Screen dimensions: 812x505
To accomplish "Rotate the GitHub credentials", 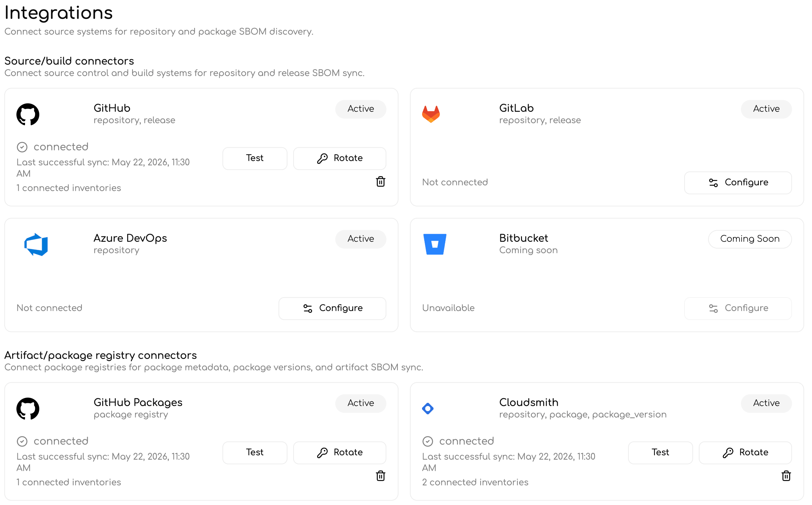I will tap(340, 158).
